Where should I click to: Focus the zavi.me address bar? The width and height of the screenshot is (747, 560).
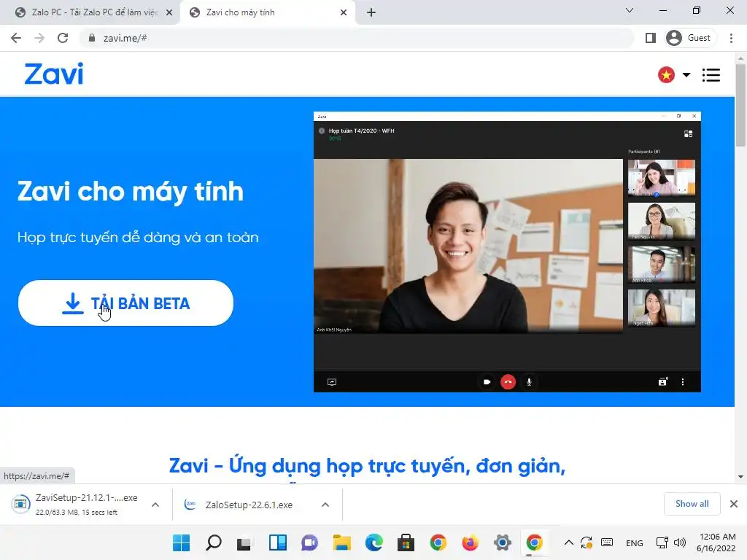coord(357,38)
